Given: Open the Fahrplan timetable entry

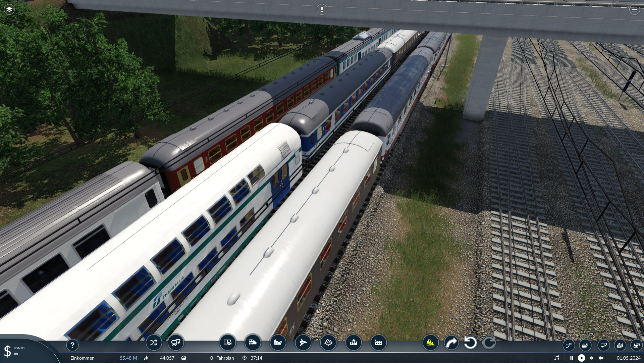Looking at the screenshot, I should click(225, 358).
